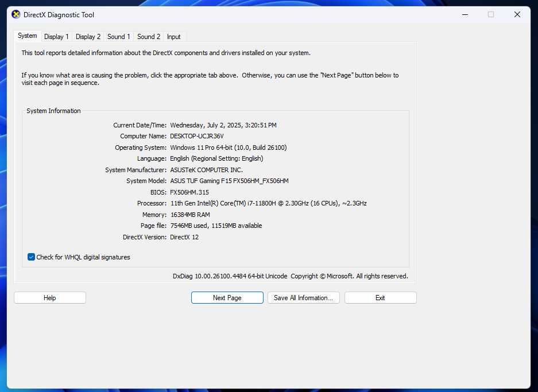Screen dimensions: 538x392
Task: Toggle Check for WHQL digital signatures checkbox
Action: 31,257
